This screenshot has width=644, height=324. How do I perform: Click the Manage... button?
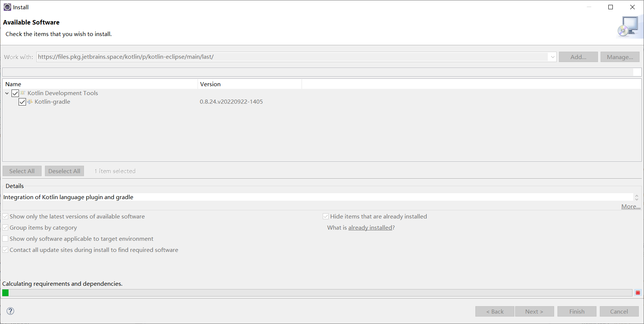(x=620, y=57)
